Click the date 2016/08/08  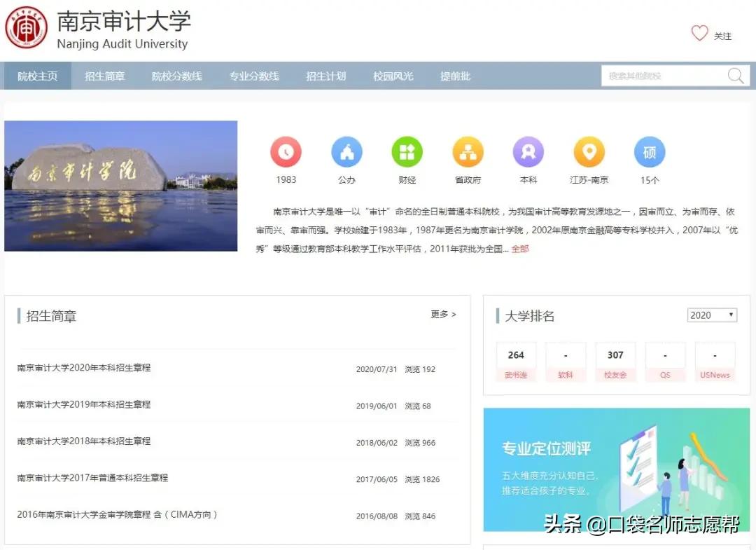[x=377, y=516]
